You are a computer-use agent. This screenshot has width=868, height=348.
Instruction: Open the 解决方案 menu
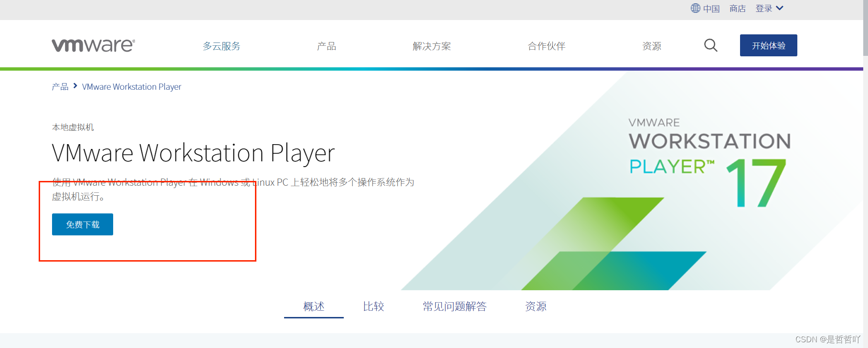tap(432, 46)
